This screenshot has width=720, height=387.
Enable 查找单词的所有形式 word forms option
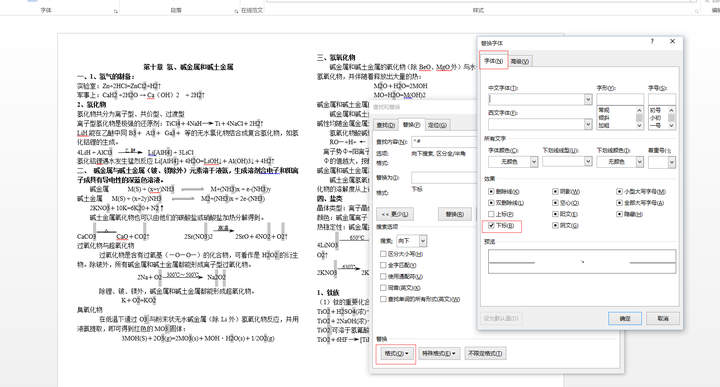pos(383,299)
